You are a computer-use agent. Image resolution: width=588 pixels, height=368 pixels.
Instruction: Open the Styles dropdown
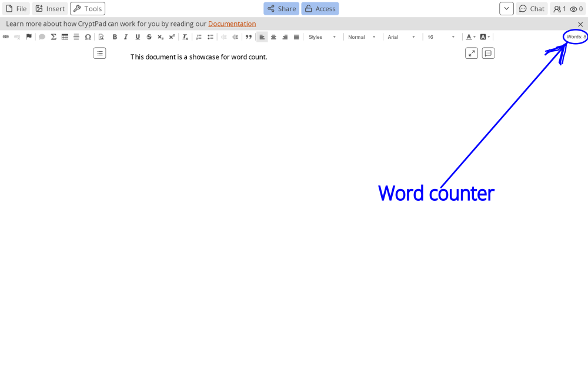[x=322, y=37]
